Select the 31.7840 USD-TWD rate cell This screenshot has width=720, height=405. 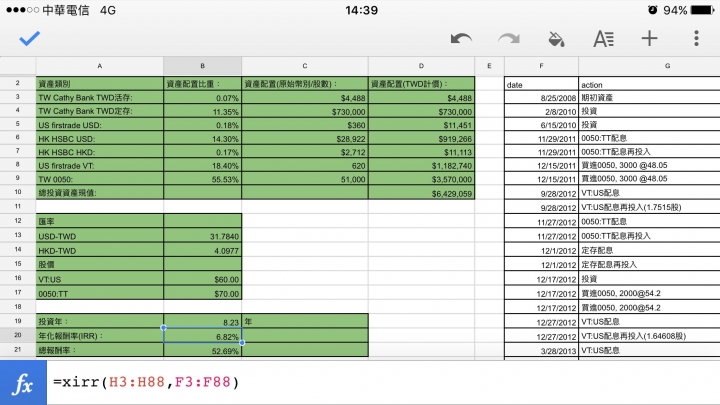click(202, 236)
